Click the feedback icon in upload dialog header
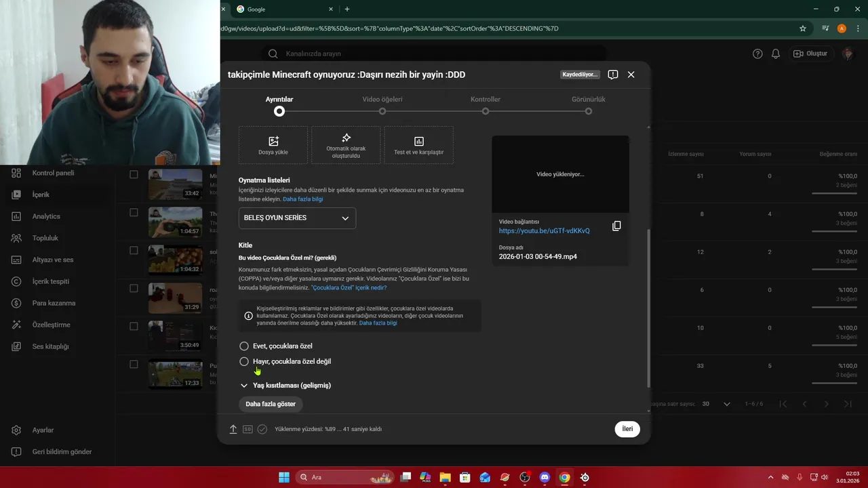This screenshot has height=488, width=868. [613, 75]
